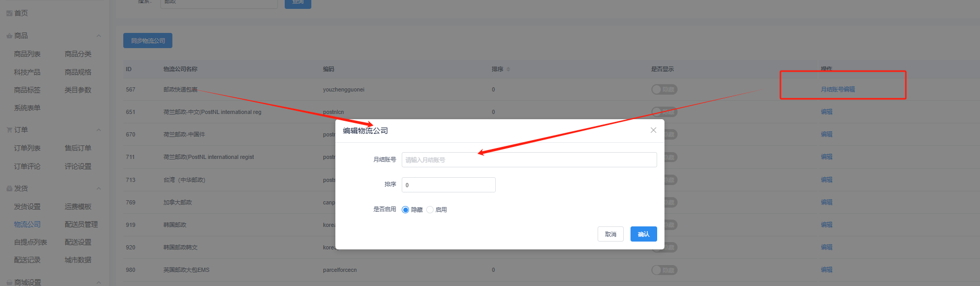
Task: Click the 订单 cart icon in sidebar
Action: [9, 130]
